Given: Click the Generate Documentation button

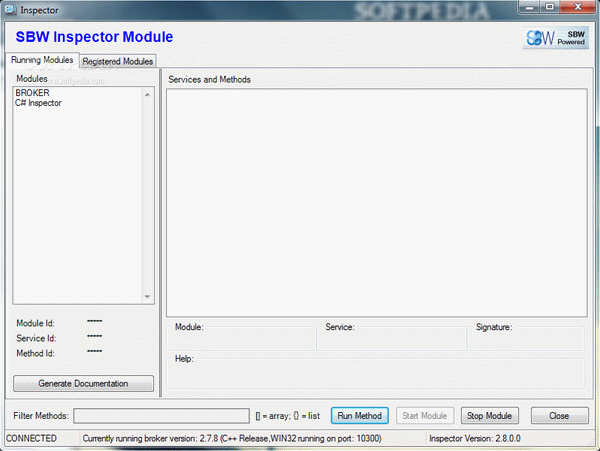Looking at the screenshot, I should coord(83,383).
